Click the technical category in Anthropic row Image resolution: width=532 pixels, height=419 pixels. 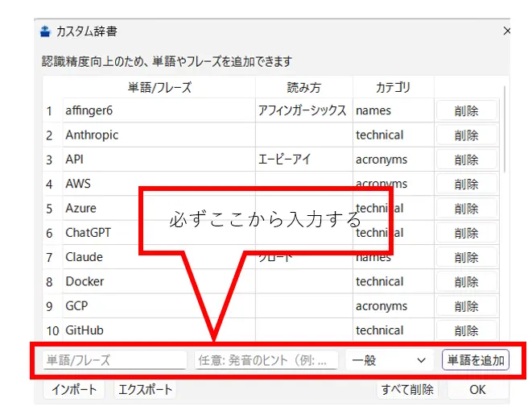pyautogui.click(x=394, y=135)
